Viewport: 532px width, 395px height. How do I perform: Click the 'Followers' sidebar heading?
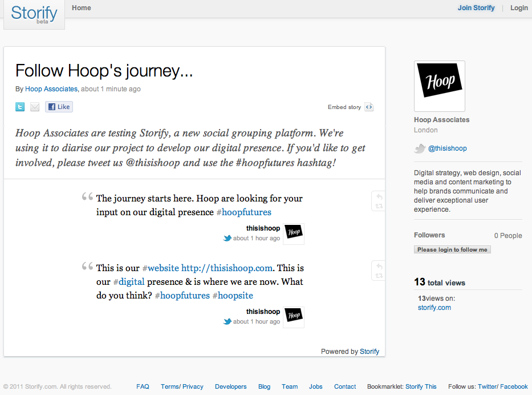(429, 235)
